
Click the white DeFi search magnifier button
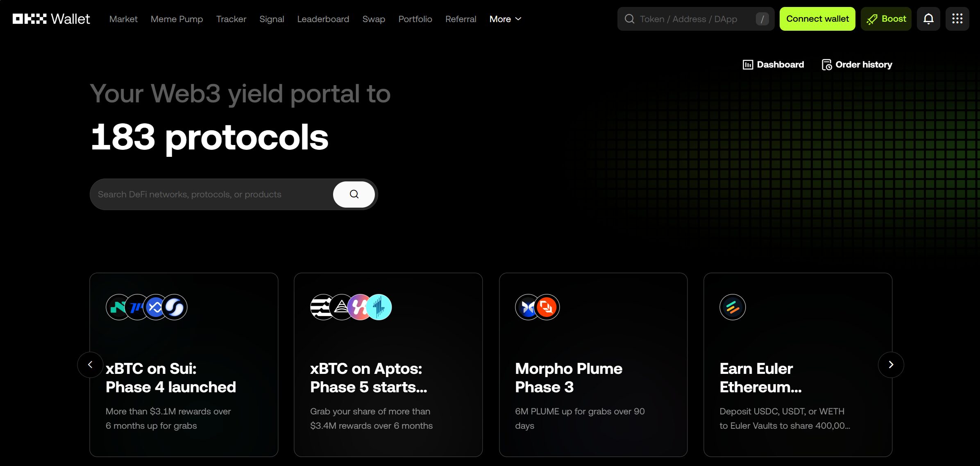click(354, 194)
